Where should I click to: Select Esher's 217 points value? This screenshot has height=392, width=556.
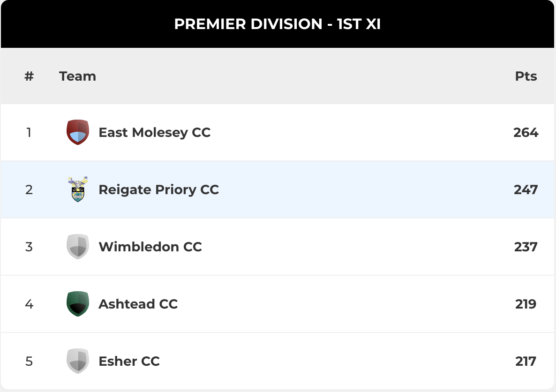(x=526, y=361)
